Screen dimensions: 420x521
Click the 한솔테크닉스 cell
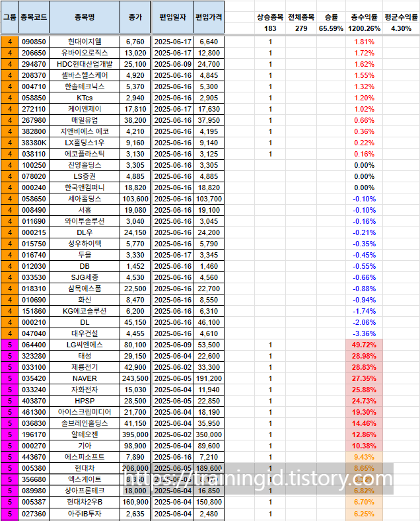click(85, 87)
